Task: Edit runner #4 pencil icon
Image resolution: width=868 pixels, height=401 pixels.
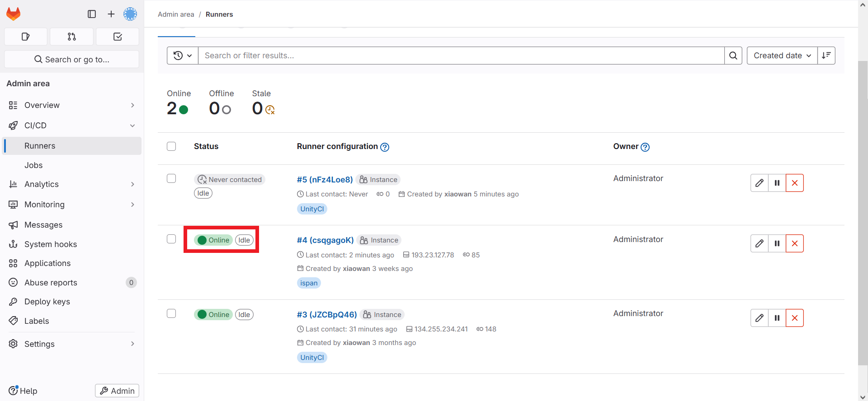Action: tap(759, 243)
